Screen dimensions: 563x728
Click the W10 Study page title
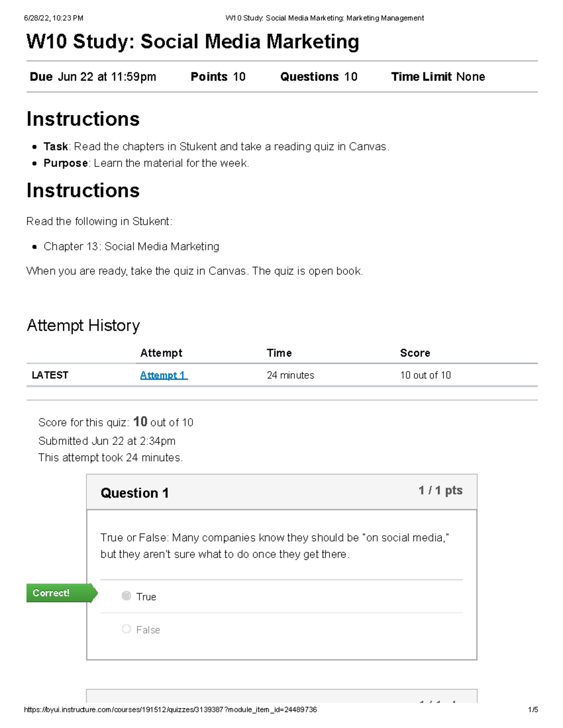point(192,42)
